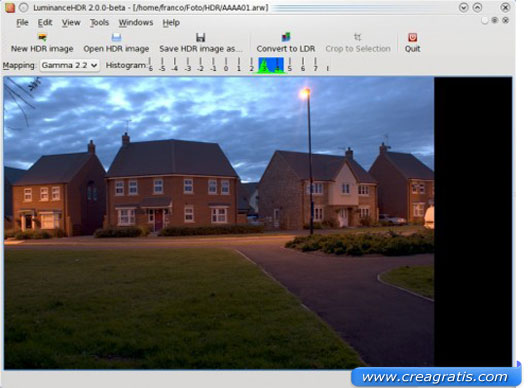Click the LuminanceHDR app icon in title bar

pos(10,7)
